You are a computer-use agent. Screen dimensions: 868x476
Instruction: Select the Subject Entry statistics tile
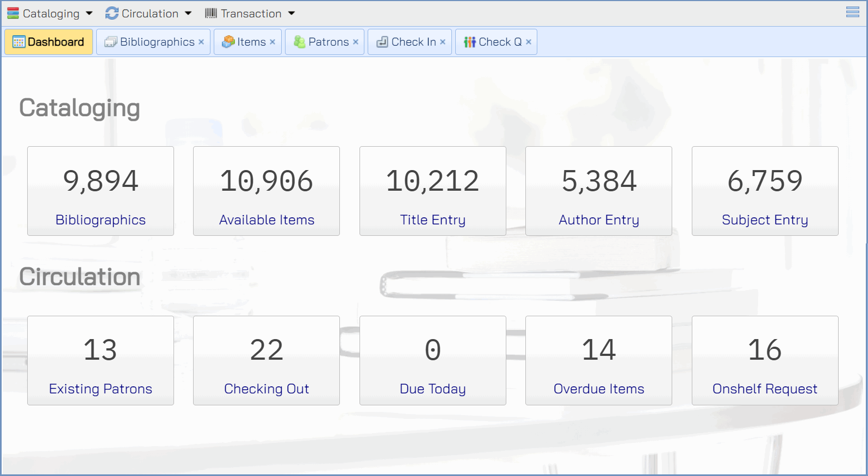765,191
